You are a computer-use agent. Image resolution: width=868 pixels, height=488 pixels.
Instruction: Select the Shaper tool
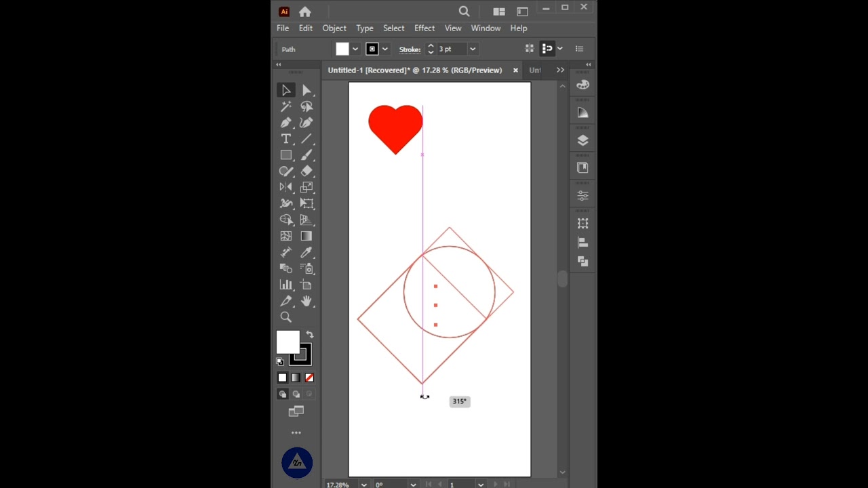(286, 171)
